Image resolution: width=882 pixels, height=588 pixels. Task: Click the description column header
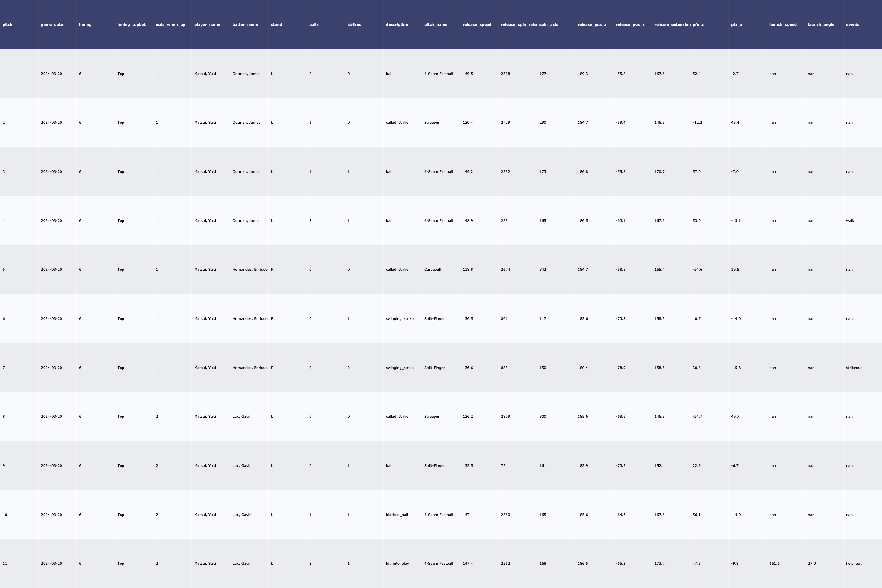397,25
